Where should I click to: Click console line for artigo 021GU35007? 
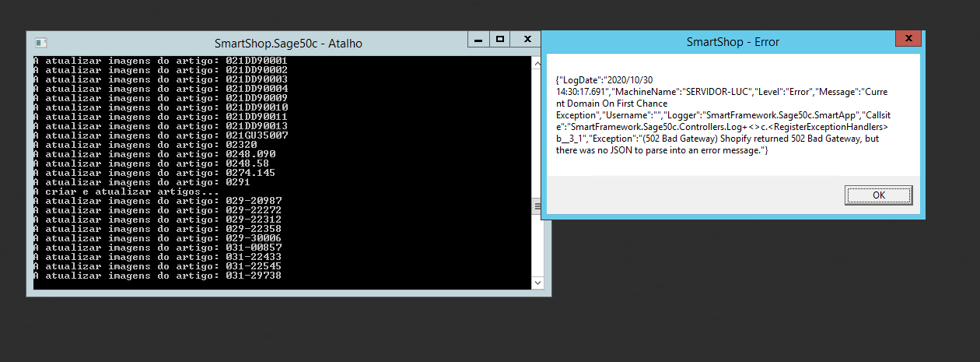pyautogui.click(x=161, y=135)
